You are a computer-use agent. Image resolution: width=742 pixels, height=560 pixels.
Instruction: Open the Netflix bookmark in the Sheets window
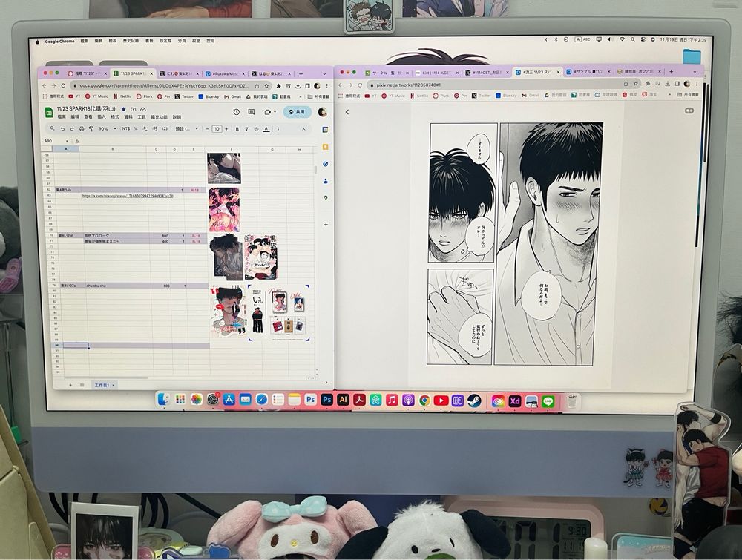pyautogui.click(x=122, y=96)
